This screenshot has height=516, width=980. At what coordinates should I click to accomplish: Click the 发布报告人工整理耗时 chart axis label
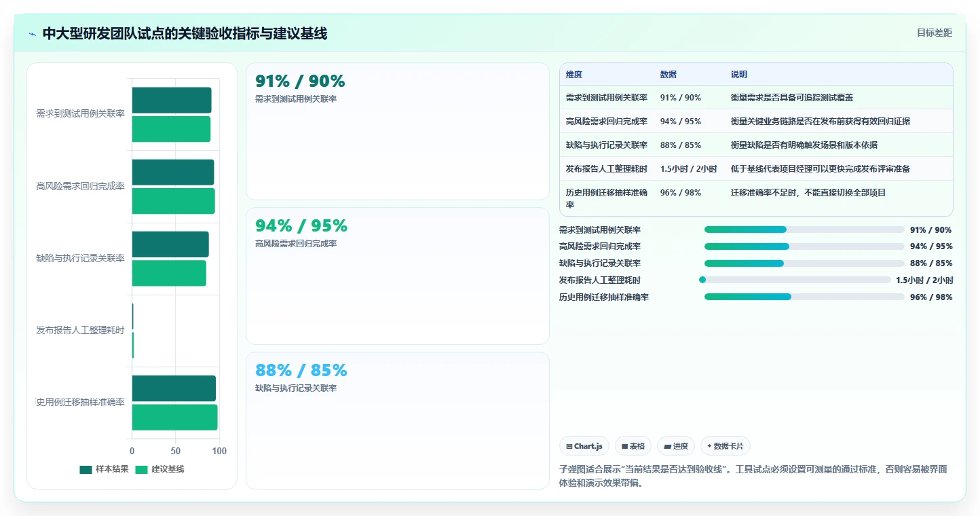click(x=80, y=331)
